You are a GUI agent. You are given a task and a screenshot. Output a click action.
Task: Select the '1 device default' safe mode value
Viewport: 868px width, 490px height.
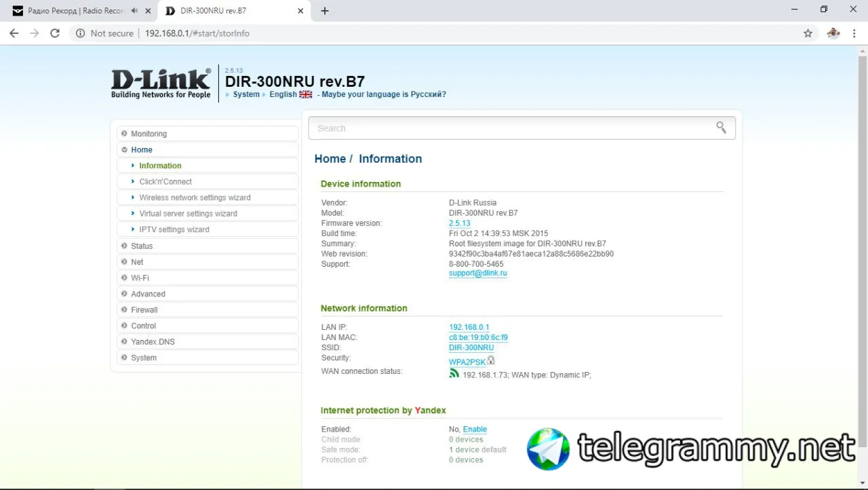coord(477,450)
